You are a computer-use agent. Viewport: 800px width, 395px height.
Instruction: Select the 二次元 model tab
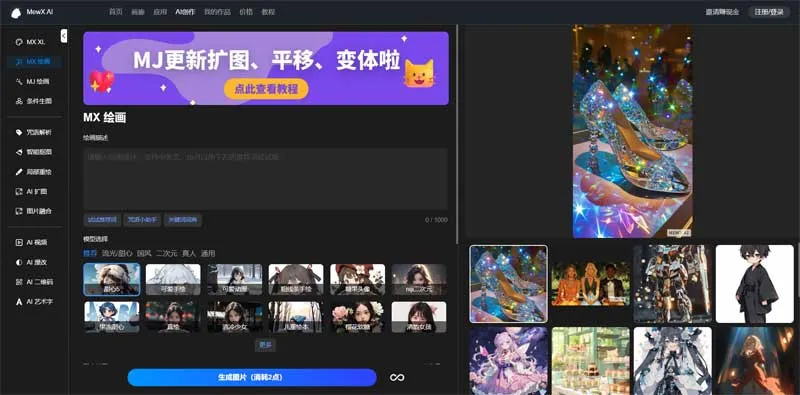point(166,253)
